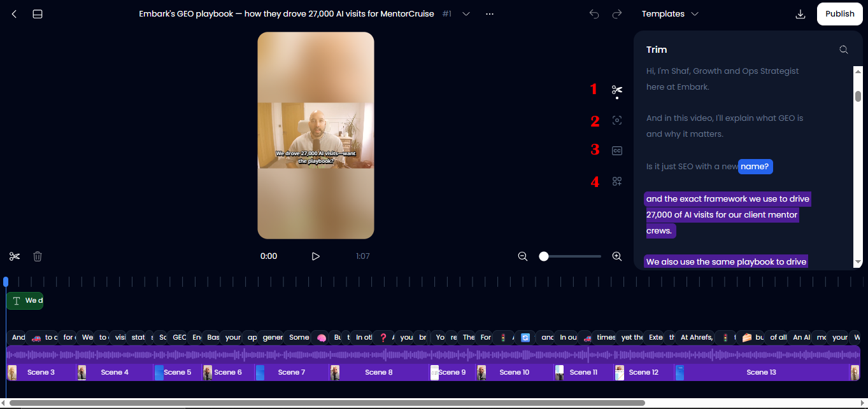The image size is (868, 409).
Task: Click the 0:00 current time display
Action: (269, 256)
